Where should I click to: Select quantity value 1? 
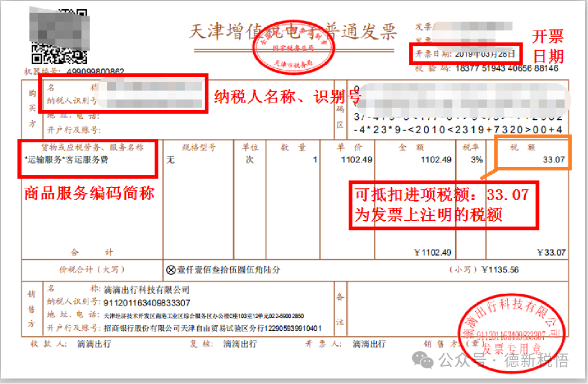click(x=315, y=160)
